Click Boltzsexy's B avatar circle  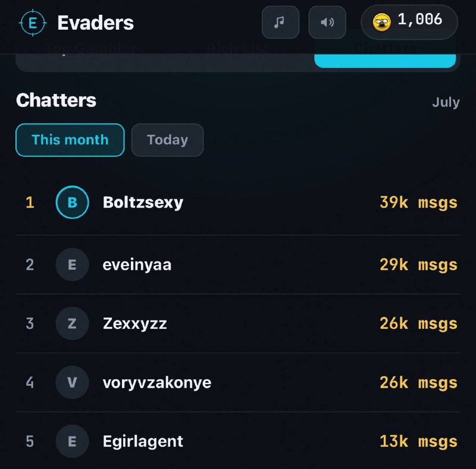pos(72,202)
